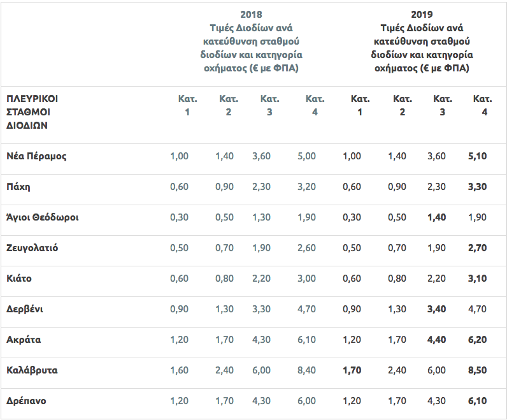Select the Δερβένι station name
Screen dimensions: 507x420
click(25, 309)
